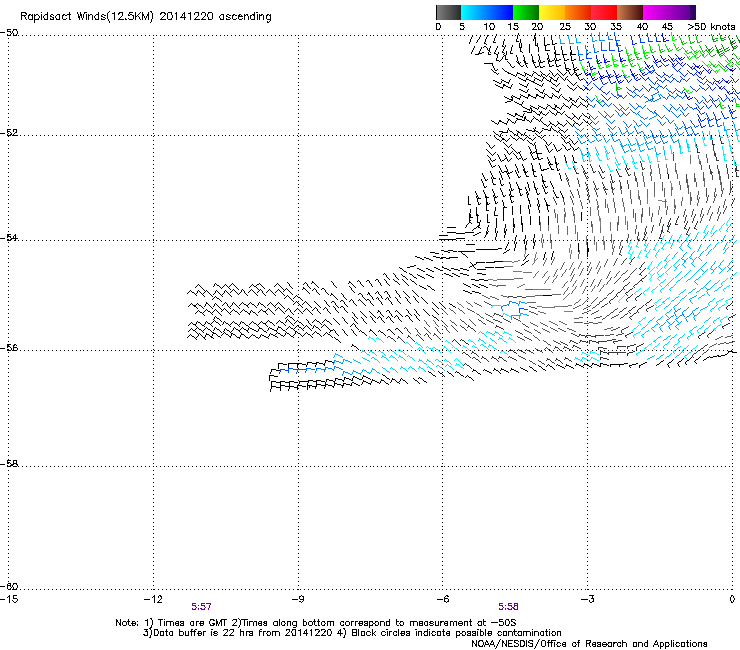Click the green 15-20 knots color swatch
Viewport: 740px width, 650px height.
coord(526,12)
